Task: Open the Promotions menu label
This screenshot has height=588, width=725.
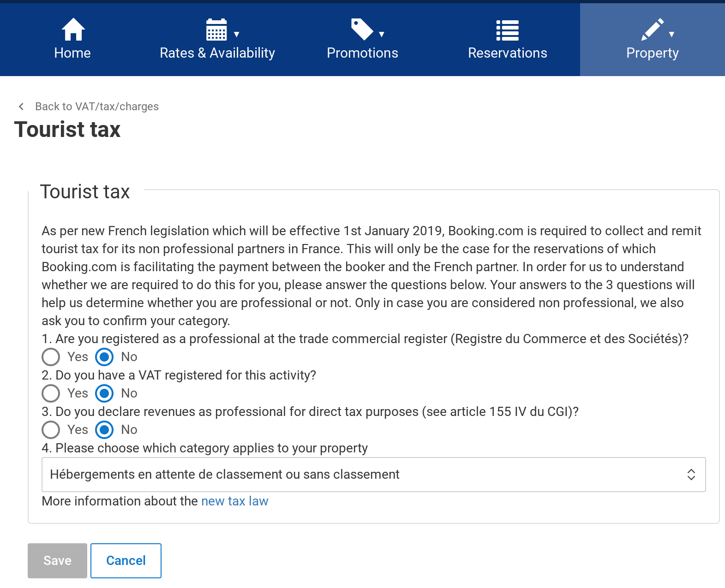Action: click(x=362, y=53)
